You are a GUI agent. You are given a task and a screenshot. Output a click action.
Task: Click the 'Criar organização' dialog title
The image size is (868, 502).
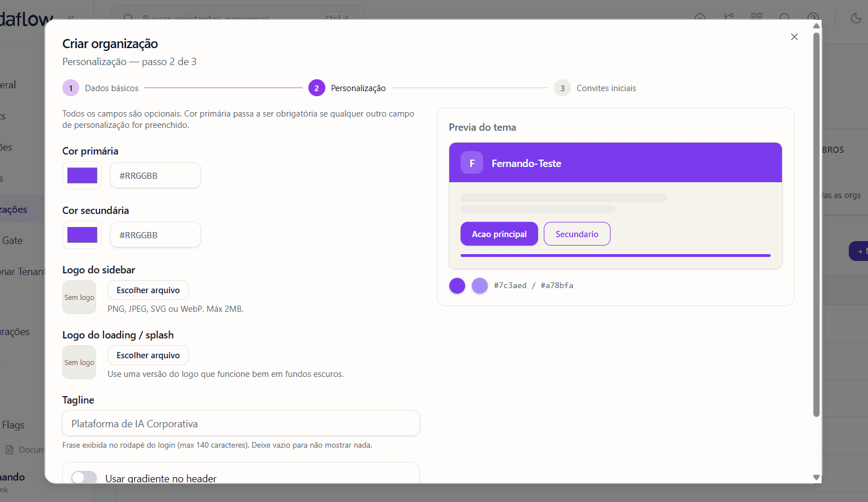point(110,44)
